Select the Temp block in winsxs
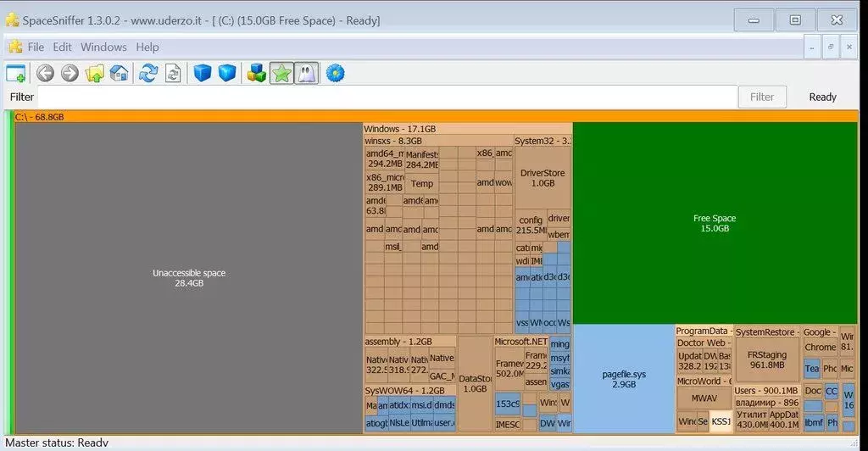Screen dimensions: 868x451 pyautogui.click(x=422, y=184)
